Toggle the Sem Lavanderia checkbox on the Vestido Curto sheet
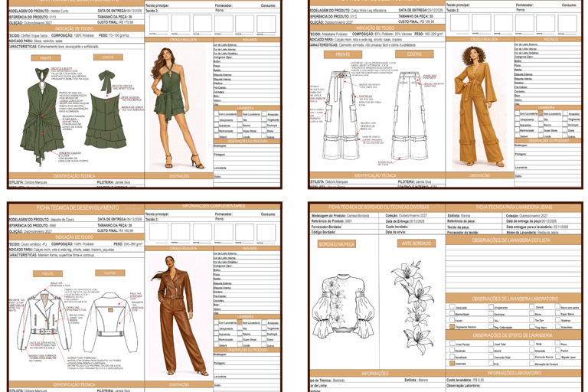 [x=240, y=113]
